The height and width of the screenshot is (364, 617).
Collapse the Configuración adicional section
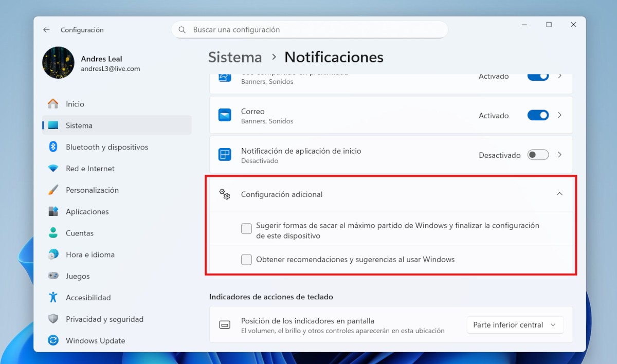click(x=559, y=194)
